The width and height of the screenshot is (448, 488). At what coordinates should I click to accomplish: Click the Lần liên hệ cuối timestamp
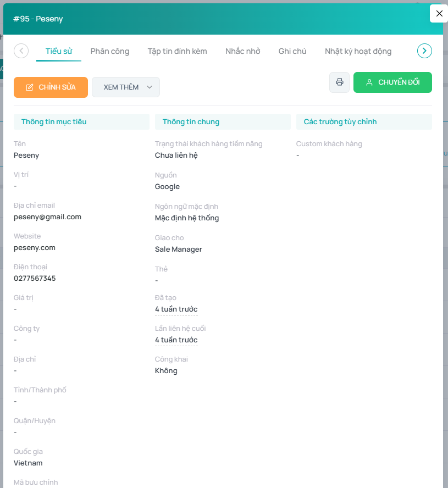tap(176, 340)
